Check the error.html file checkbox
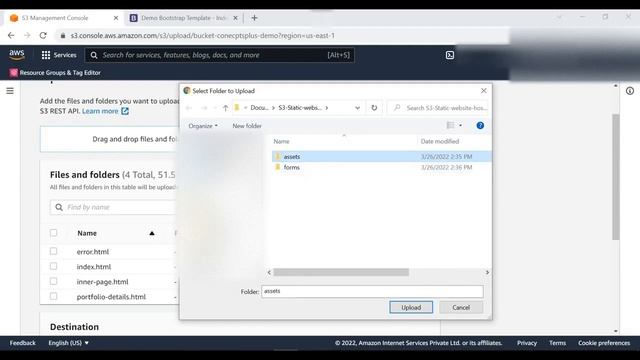 pyautogui.click(x=53, y=251)
